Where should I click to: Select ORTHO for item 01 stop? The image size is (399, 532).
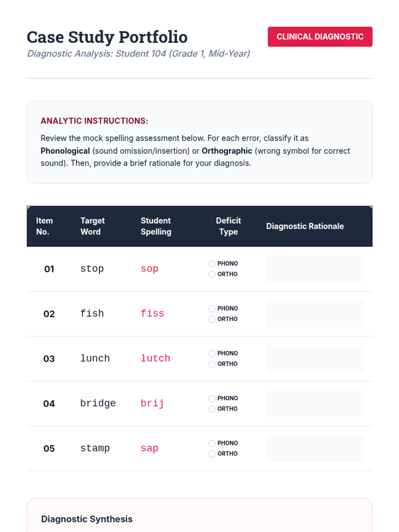coord(212,274)
